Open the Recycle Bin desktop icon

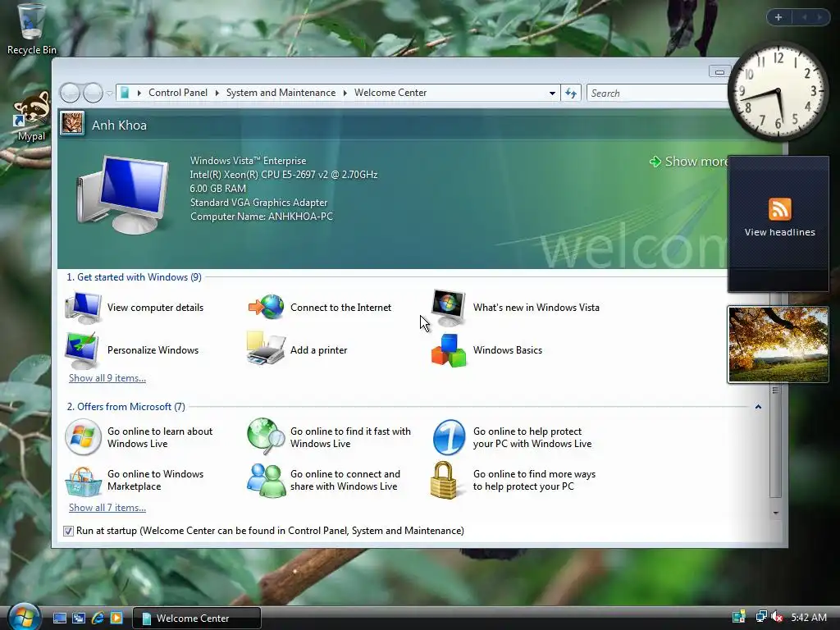[31, 29]
